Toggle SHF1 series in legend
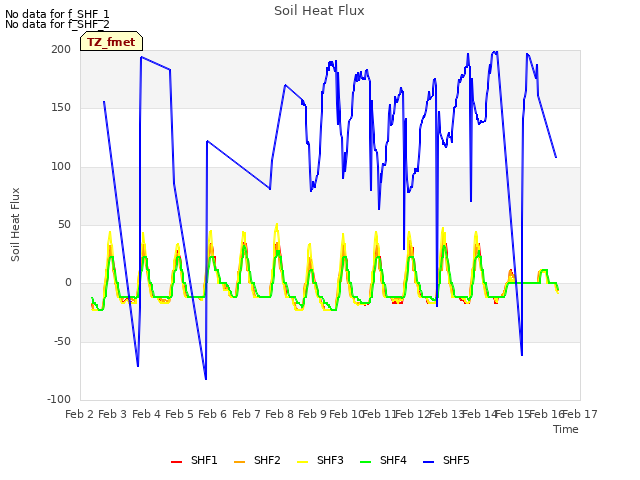 click(194, 460)
